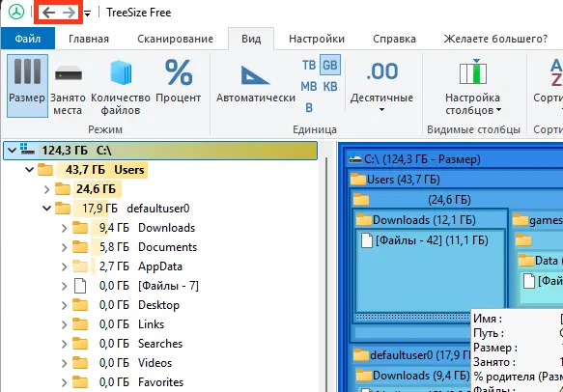The image size is (563, 392).
Task: Click the [Файлы - 7] file icon
Action: pyautogui.click(x=80, y=286)
